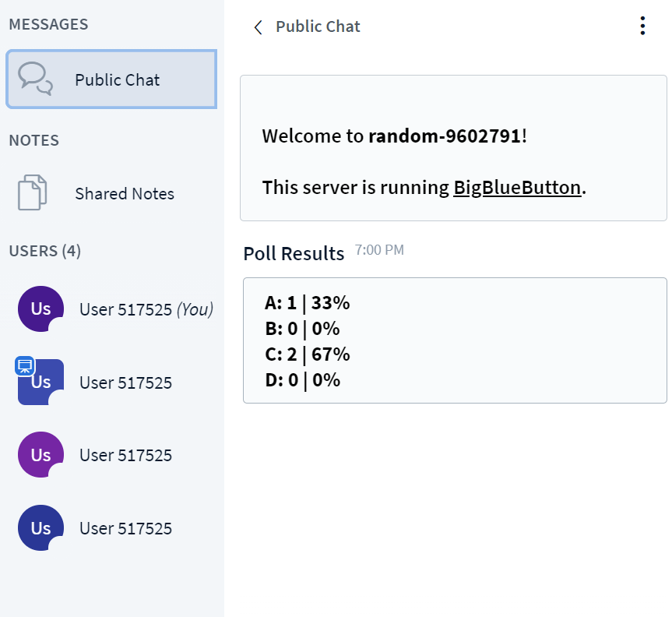Click the poll result line A: 1 | 33%
The height and width of the screenshot is (617, 672).
tap(307, 303)
